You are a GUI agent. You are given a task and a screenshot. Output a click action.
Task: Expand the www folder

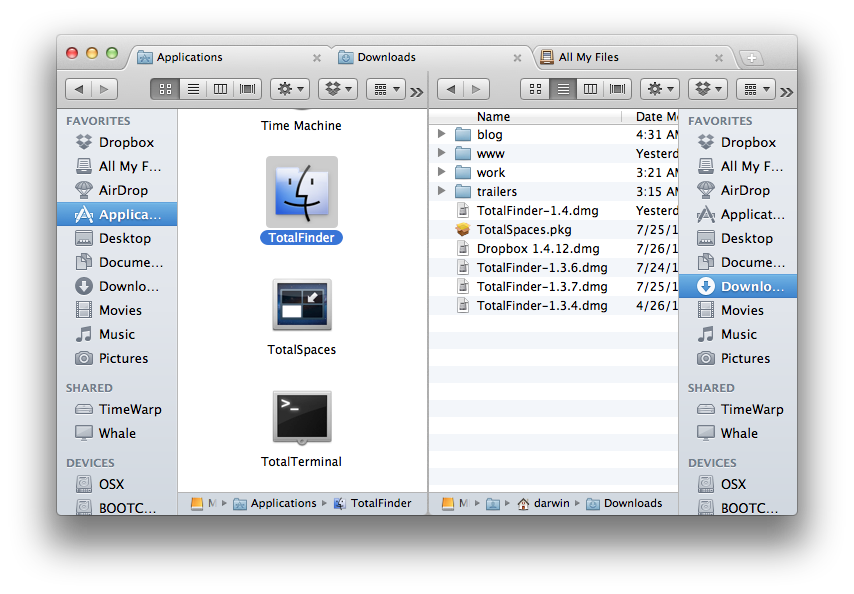(442, 153)
